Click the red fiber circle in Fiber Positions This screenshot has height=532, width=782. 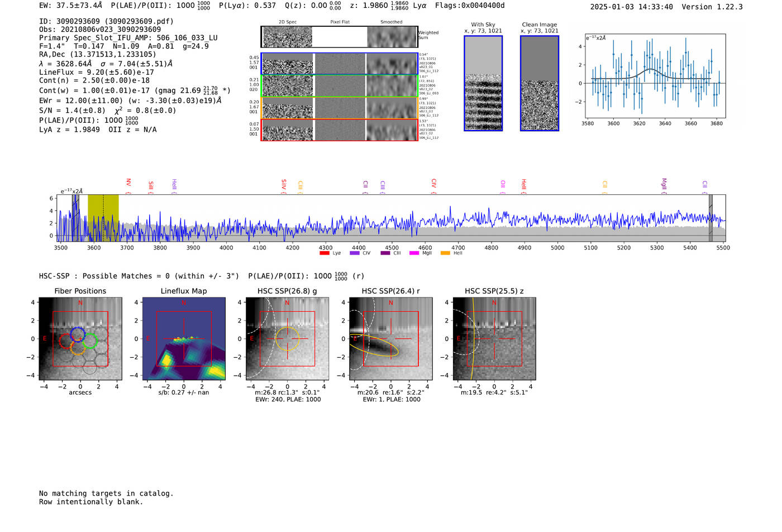(x=67, y=341)
